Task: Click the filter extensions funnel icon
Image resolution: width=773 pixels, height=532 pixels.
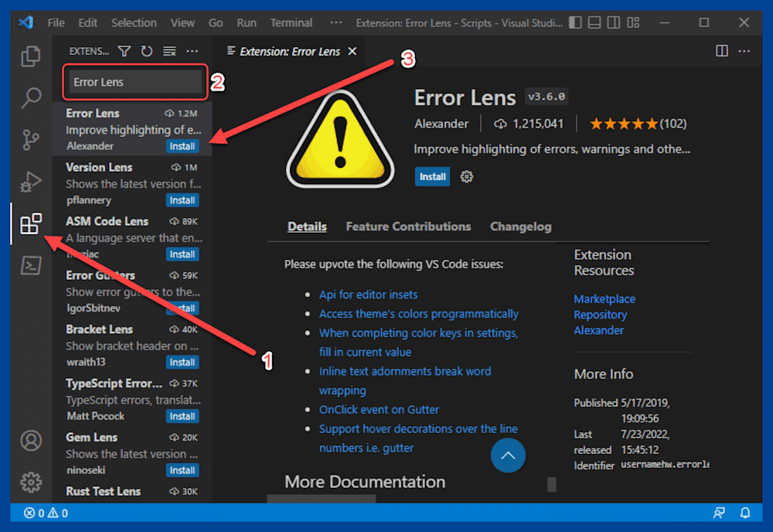Action: (124, 51)
